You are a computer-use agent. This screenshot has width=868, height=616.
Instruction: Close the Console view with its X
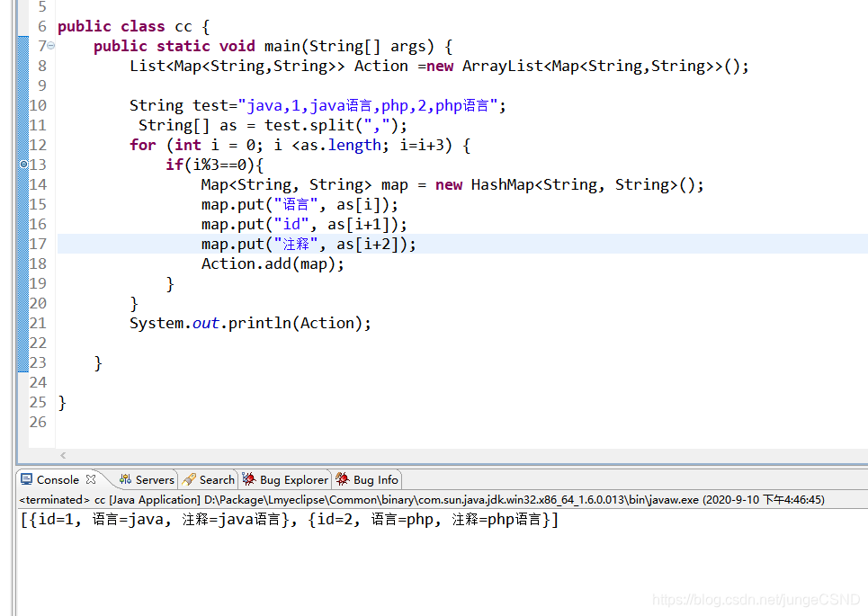coord(90,479)
